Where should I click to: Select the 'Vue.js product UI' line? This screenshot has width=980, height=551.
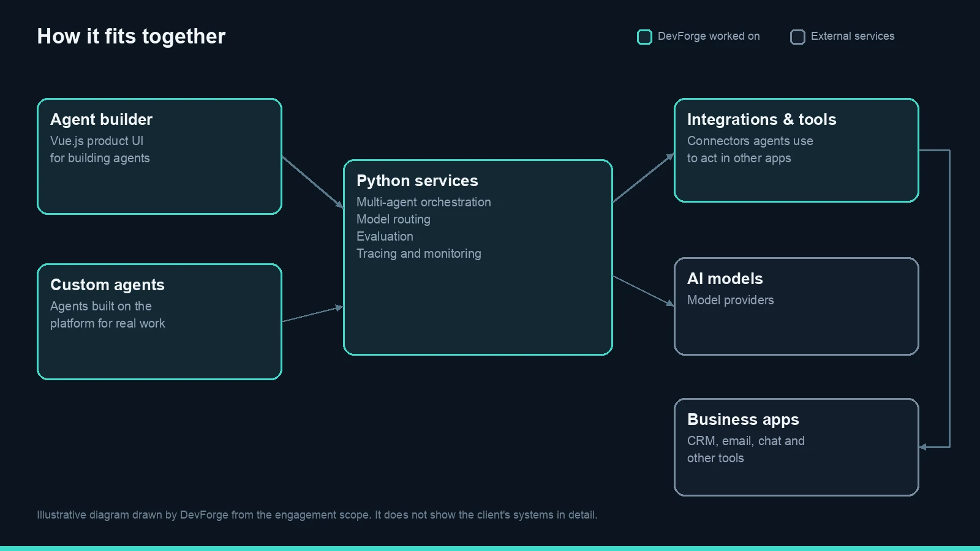[97, 141]
